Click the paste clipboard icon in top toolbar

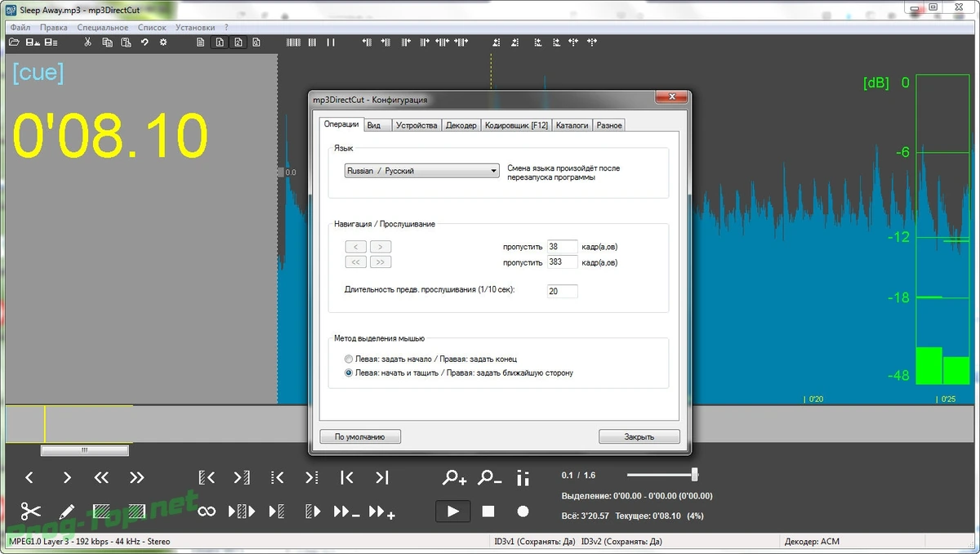(125, 42)
